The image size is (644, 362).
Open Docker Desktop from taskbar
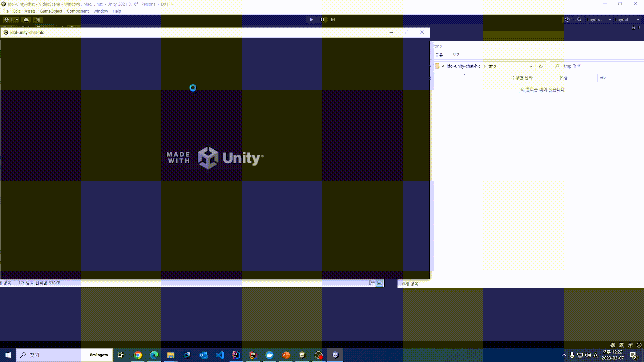coord(269,355)
